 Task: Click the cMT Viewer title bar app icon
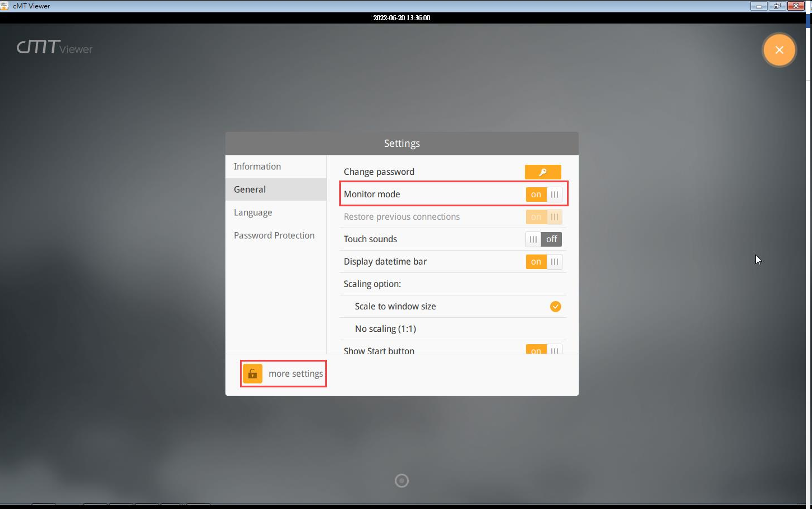coord(4,6)
